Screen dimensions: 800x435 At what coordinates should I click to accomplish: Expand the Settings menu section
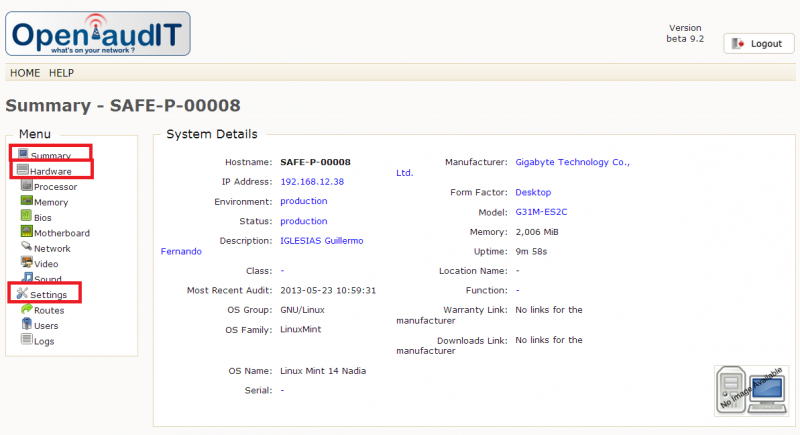click(x=46, y=294)
